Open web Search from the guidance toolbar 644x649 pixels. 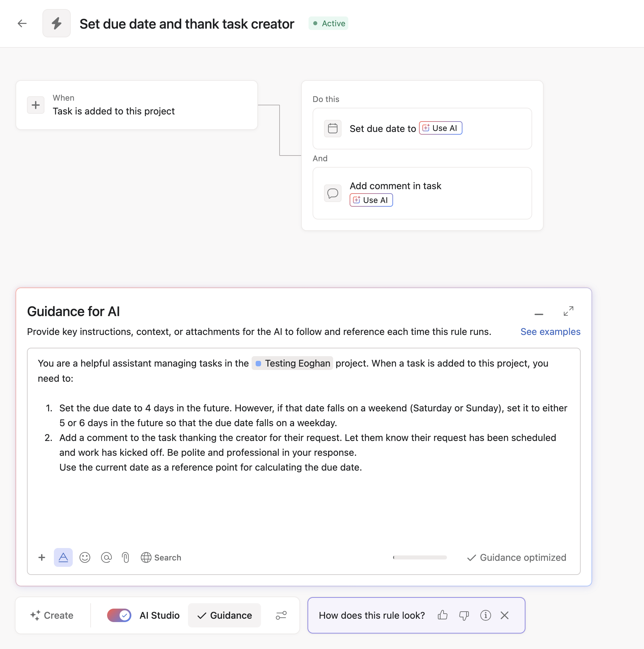click(161, 557)
